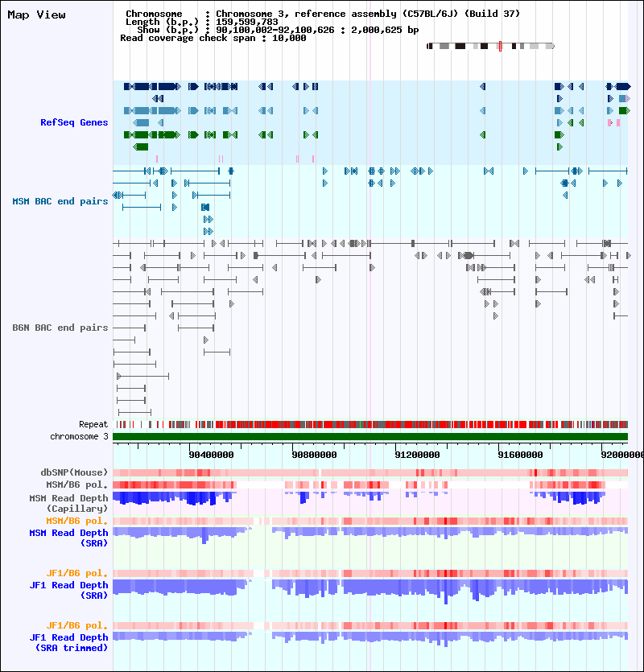This screenshot has width=644, height=672.
Task: Select the B6N BAC end pairs label
Action: pos(60,328)
